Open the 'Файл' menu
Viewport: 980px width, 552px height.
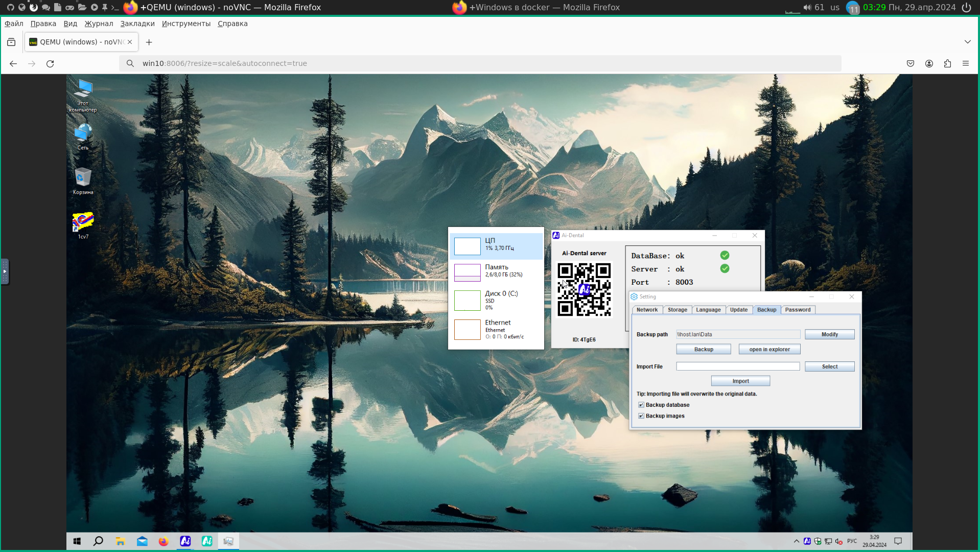[14, 24]
